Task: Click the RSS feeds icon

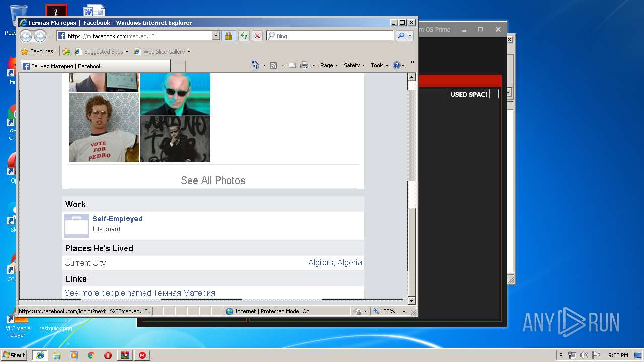Action: (273, 66)
